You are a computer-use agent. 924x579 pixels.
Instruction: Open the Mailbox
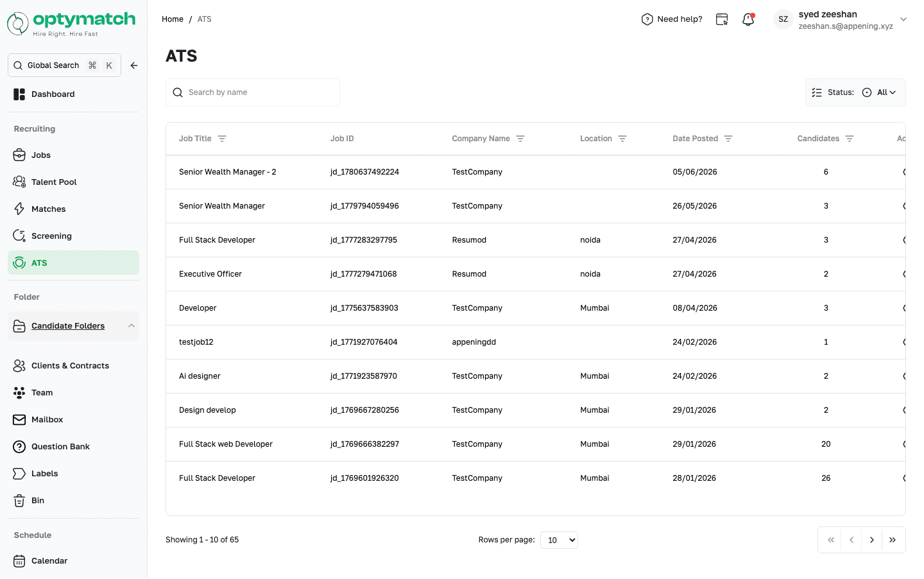[73, 420]
